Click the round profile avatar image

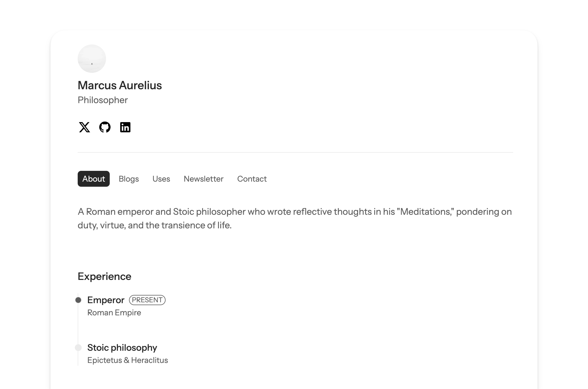coord(92,59)
